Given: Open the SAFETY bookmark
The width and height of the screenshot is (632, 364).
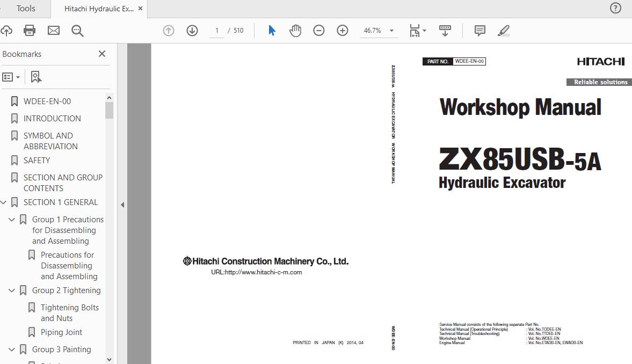Looking at the screenshot, I should [37, 160].
